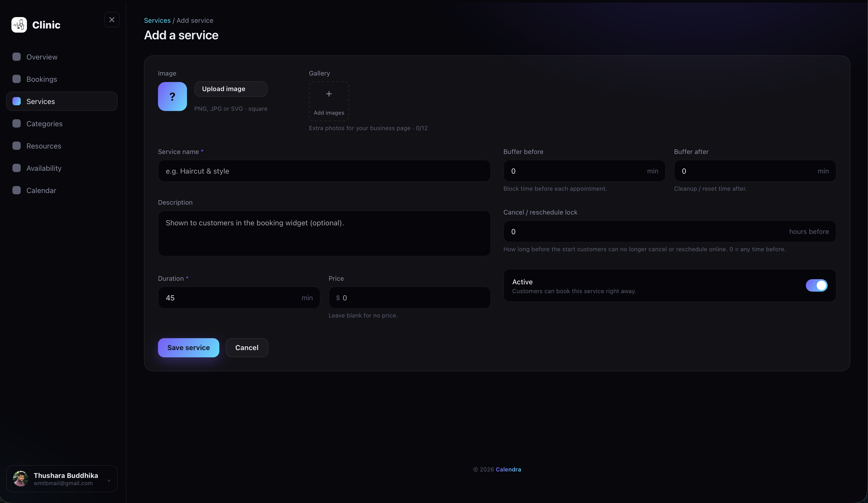Click the 'Block time before each appointment.' hint
This screenshot has height=503, width=868.
tap(555, 189)
